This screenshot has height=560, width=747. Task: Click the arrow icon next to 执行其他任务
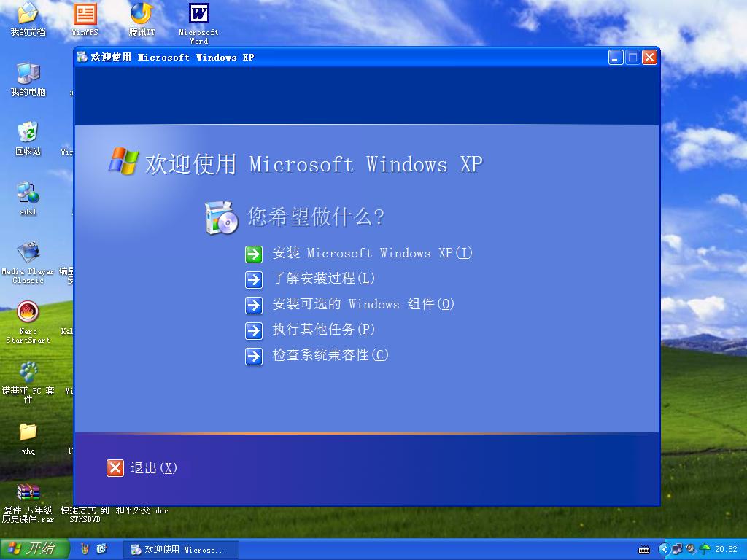pyautogui.click(x=253, y=330)
